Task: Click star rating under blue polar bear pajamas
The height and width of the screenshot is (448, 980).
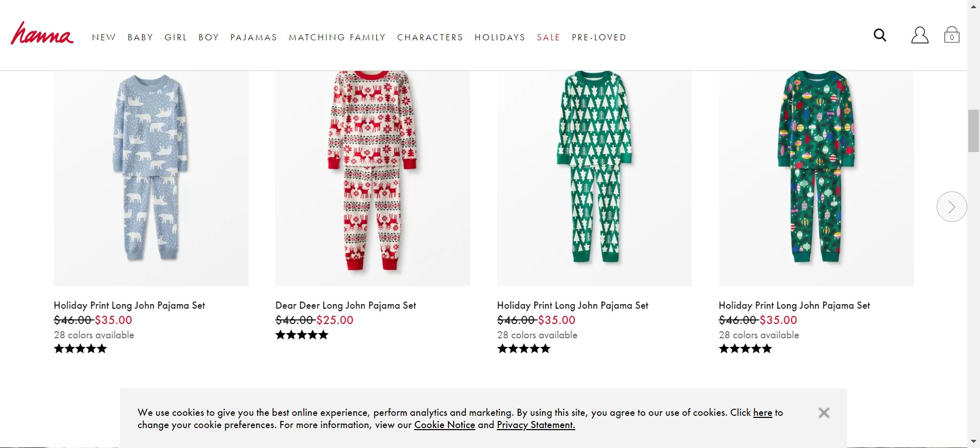Action: 80,349
